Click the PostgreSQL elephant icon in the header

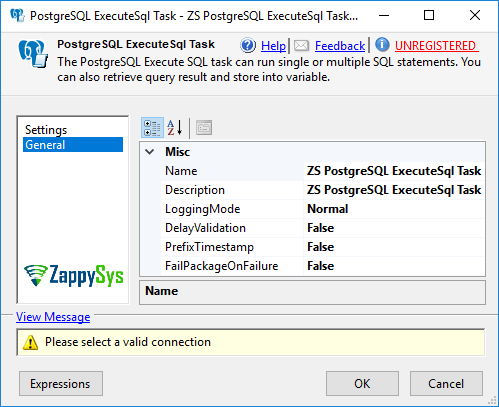[33, 54]
